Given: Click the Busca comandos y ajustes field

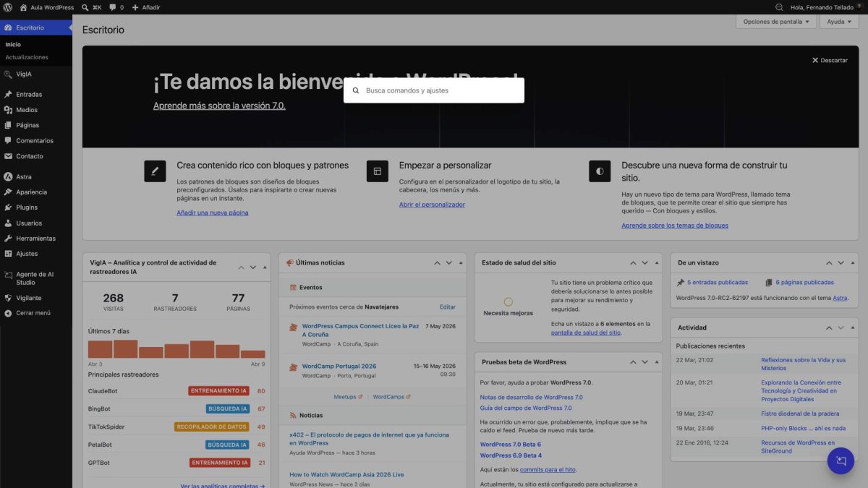Looking at the screenshot, I should pos(433,90).
